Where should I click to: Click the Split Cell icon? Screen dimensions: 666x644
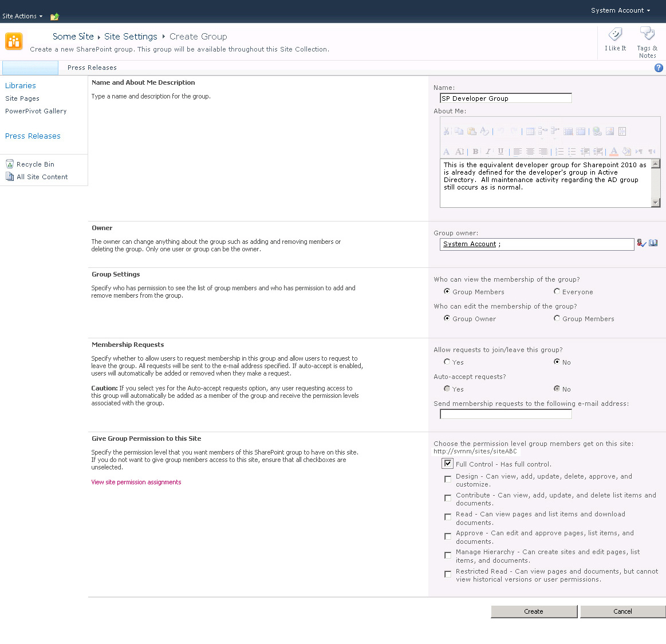[x=568, y=131]
